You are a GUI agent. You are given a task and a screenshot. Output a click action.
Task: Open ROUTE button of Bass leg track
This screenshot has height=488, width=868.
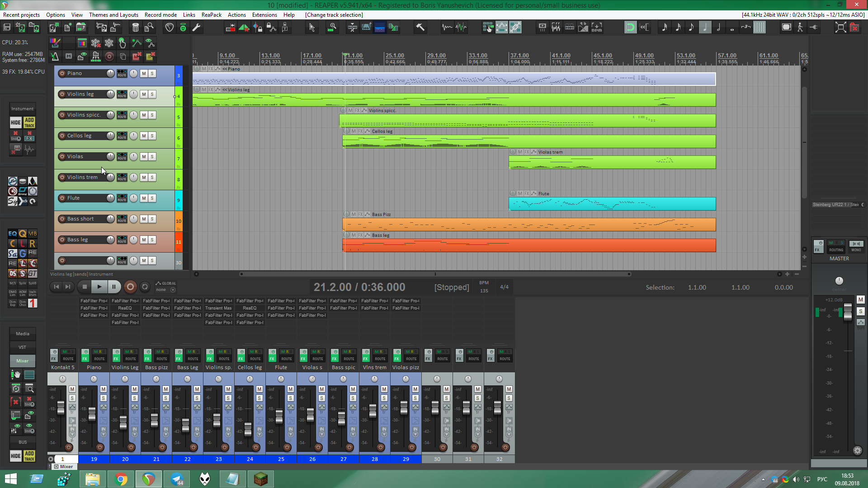(x=122, y=240)
